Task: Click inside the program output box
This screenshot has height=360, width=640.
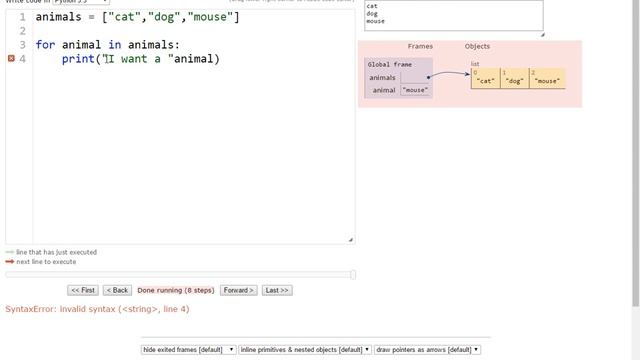Action: point(453,15)
